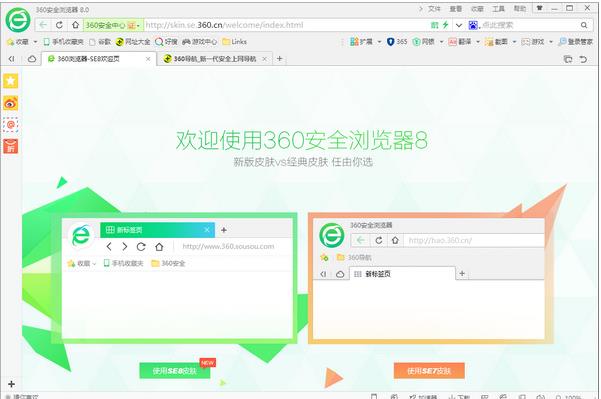Expand the 收藏 dropdown arrow

click(35, 42)
